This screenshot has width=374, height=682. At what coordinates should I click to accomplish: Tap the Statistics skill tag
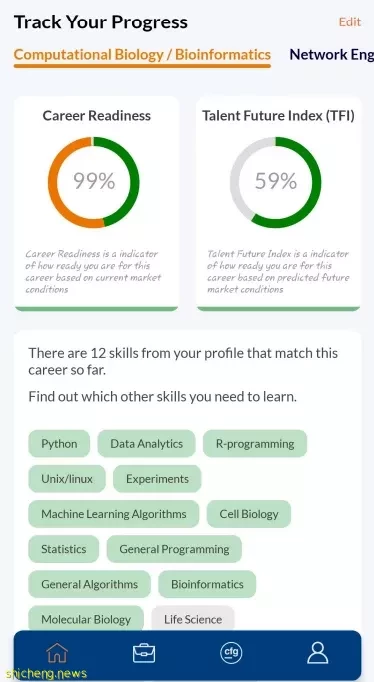pos(63,549)
